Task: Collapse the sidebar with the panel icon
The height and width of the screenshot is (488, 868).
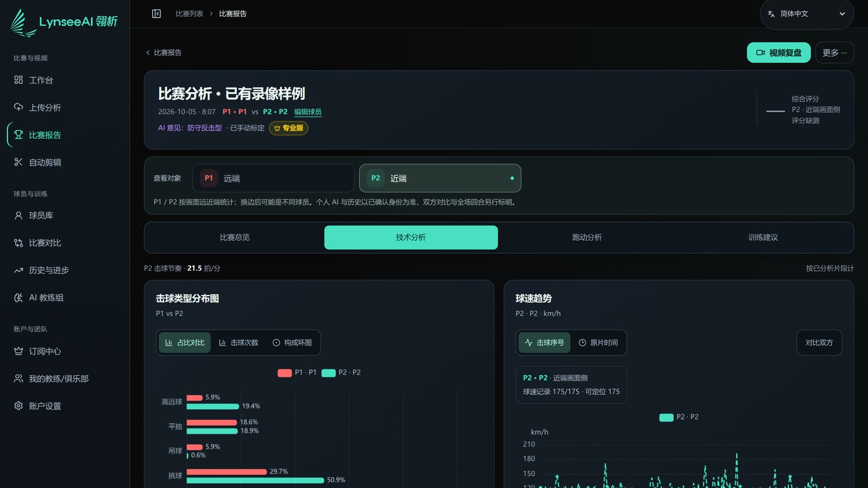Action: pyautogui.click(x=156, y=14)
